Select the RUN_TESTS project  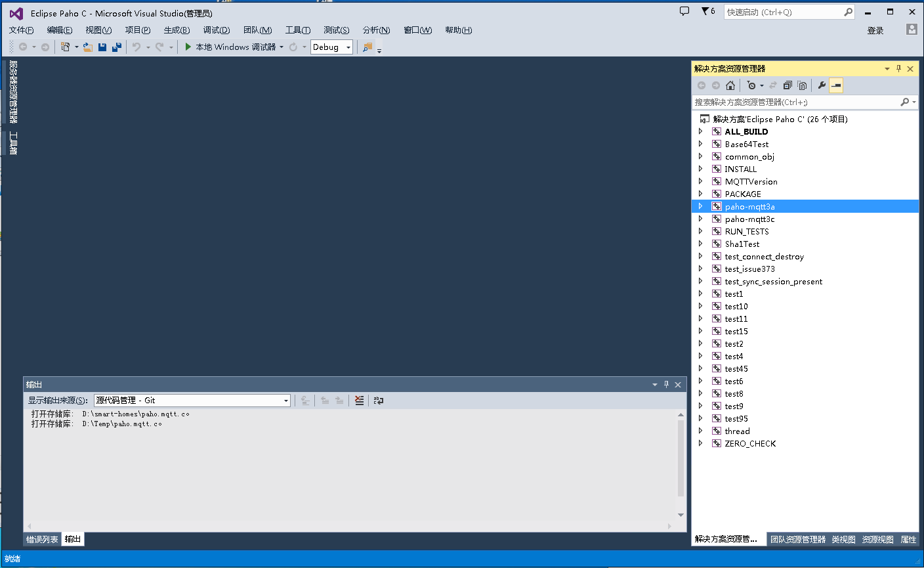(747, 231)
